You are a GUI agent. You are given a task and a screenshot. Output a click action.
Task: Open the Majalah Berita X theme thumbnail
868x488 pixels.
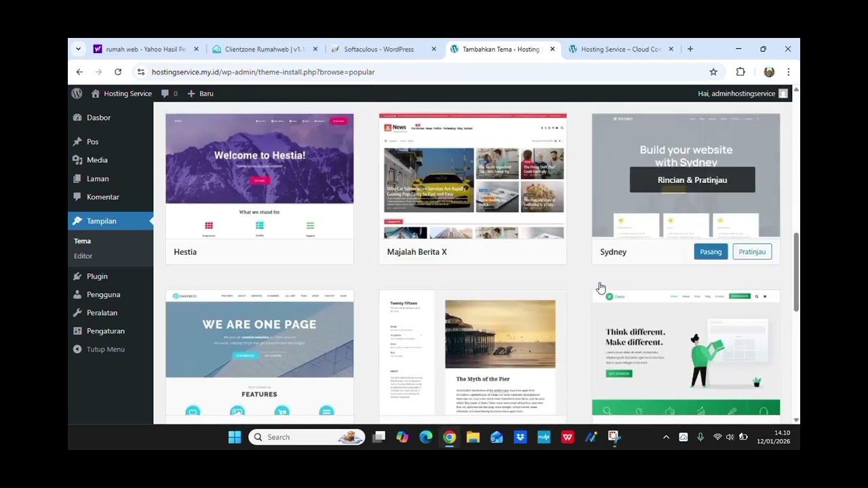(x=473, y=176)
